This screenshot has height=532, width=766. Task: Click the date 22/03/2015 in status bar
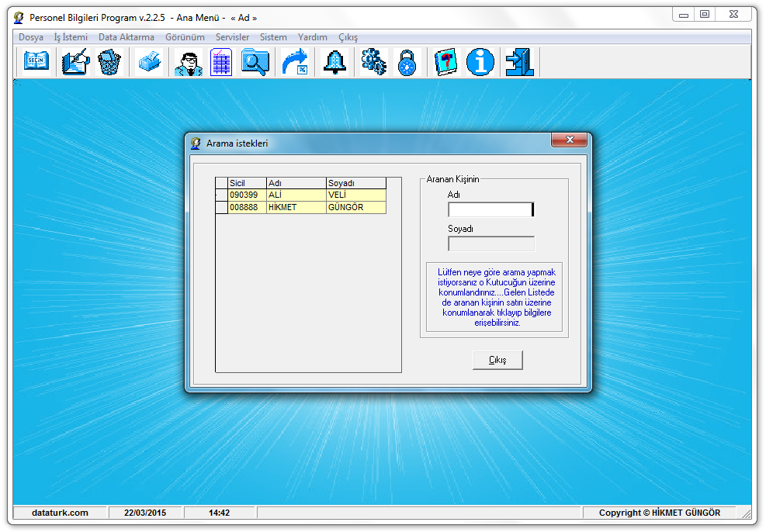click(x=145, y=513)
